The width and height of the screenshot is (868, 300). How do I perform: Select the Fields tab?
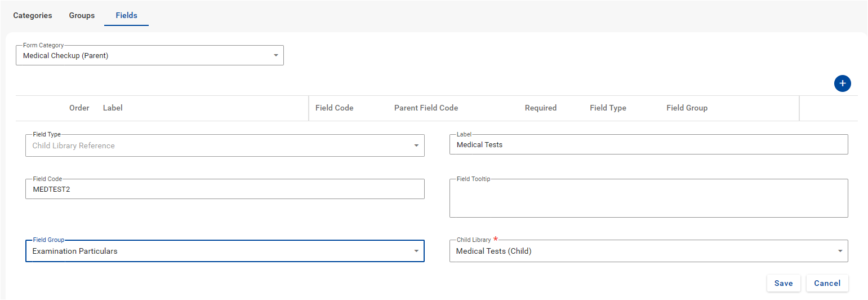[x=126, y=15]
